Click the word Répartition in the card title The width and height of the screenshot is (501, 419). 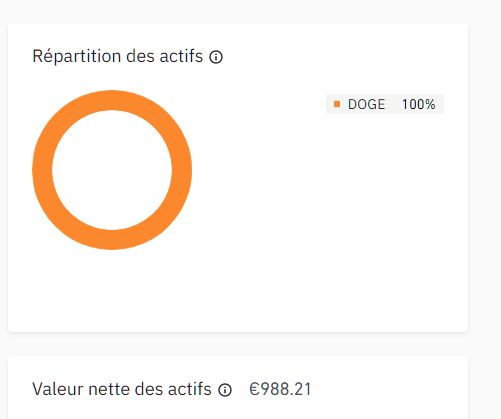coord(77,56)
